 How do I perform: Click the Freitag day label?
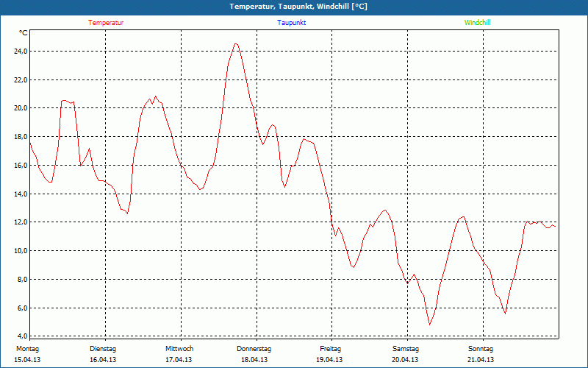tap(330, 349)
